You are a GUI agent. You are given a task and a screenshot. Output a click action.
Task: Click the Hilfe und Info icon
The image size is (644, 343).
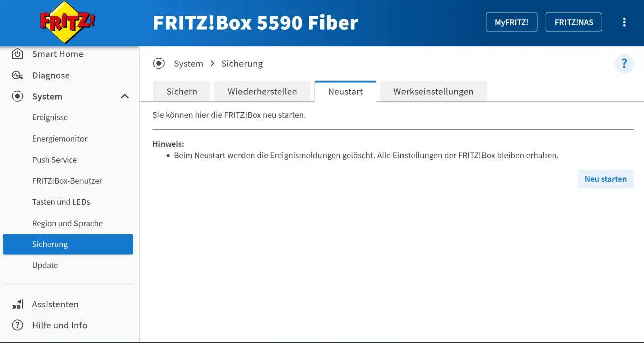point(17,325)
